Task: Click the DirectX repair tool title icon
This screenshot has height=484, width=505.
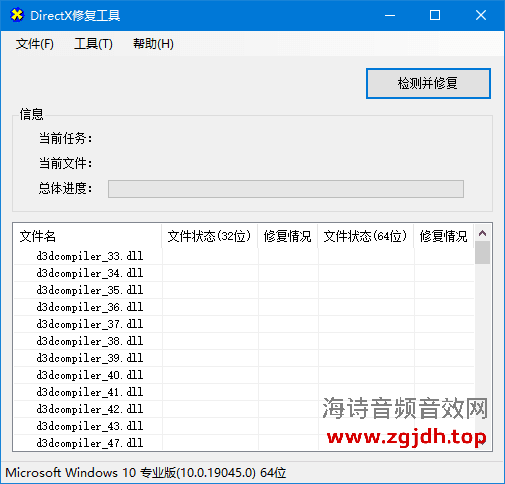Action: tap(17, 15)
